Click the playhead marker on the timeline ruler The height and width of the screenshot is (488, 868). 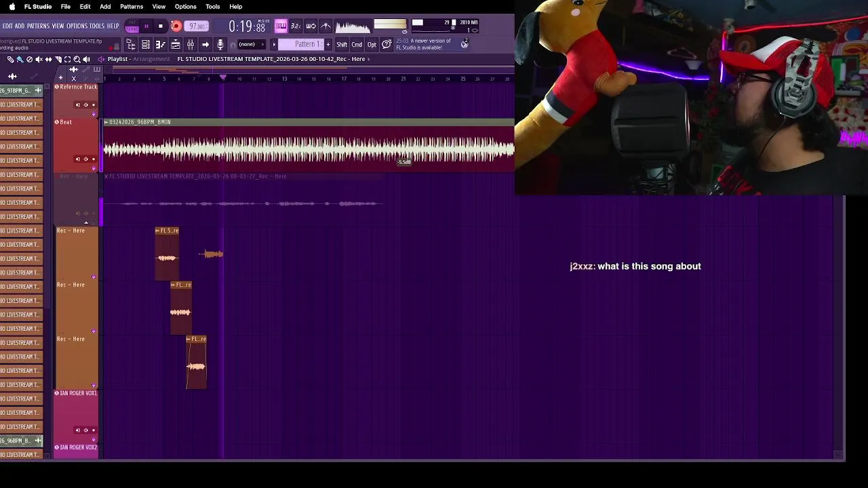click(222, 78)
